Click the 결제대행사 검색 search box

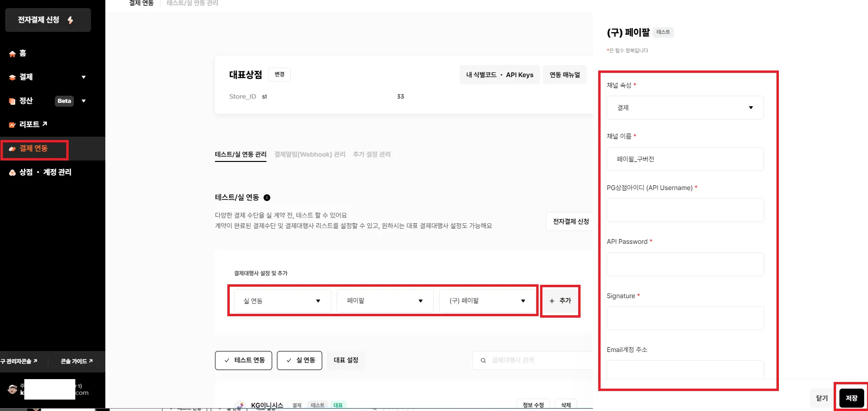(533, 361)
